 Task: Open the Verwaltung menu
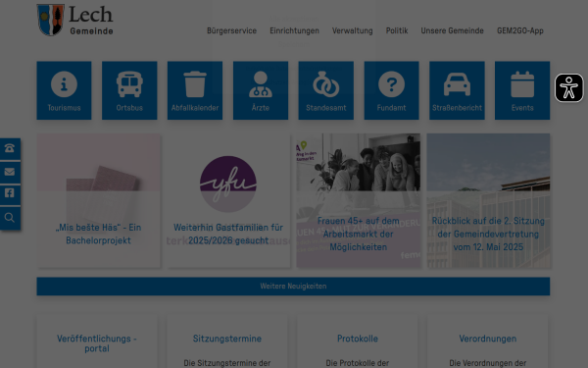click(353, 30)
